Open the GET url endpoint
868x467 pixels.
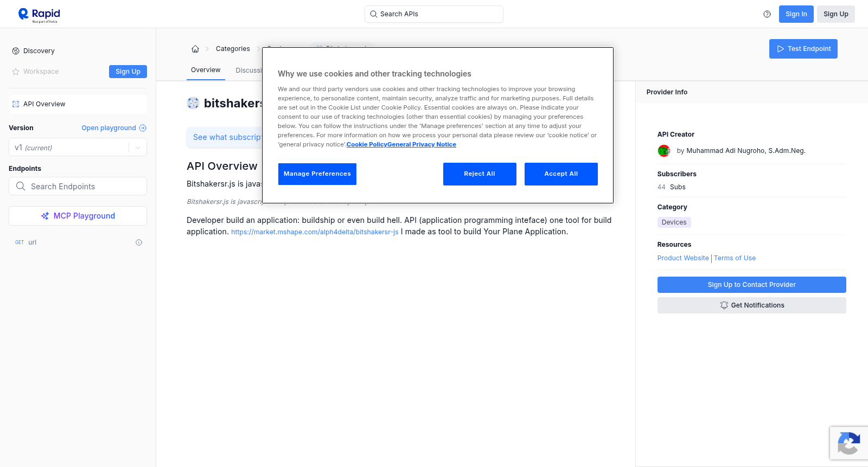[x=78, y=242]
